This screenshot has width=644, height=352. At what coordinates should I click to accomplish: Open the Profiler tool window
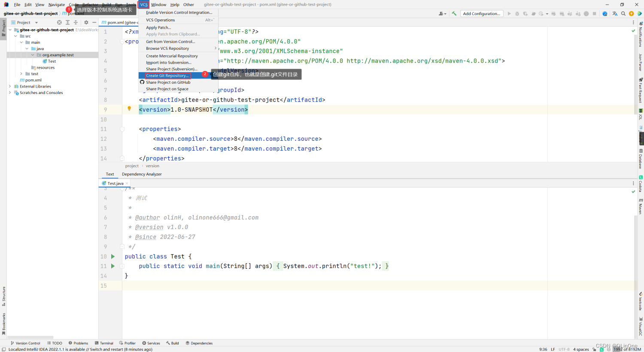128,343
